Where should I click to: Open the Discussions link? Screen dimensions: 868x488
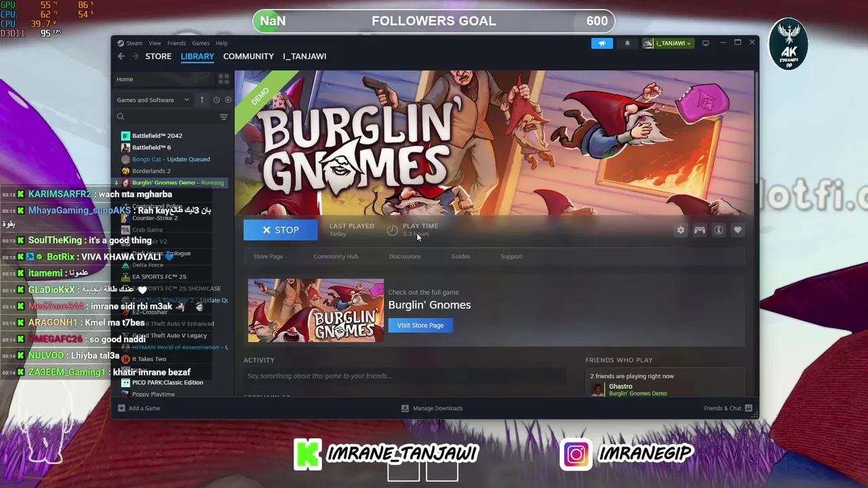coord(405,256)
